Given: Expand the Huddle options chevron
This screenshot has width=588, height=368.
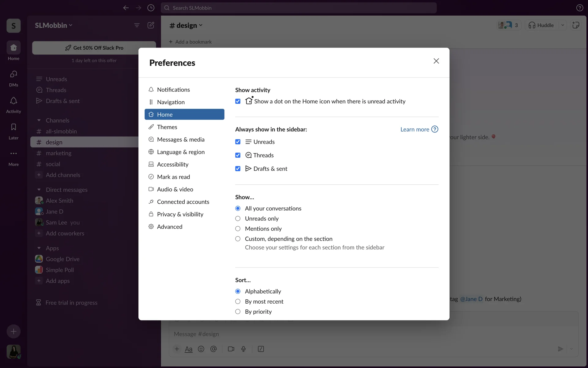Looking at the screenshot, I should (x=563, y=25).
